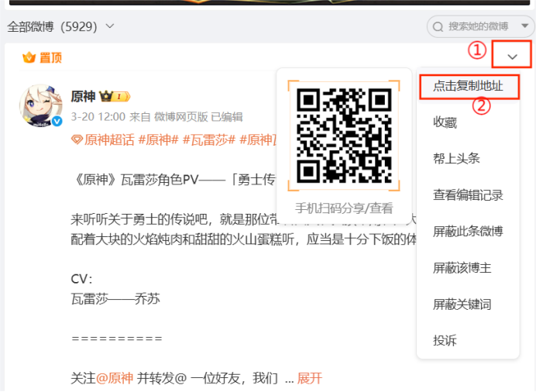Expand the full post with 展开
Viewport: 536px width, 392px height.
click(309, 378)
